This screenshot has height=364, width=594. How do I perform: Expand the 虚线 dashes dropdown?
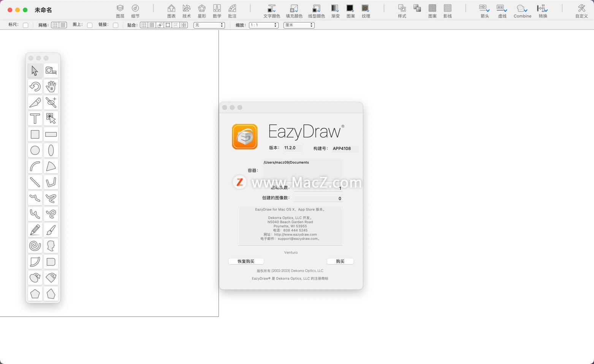pos(502,11)
